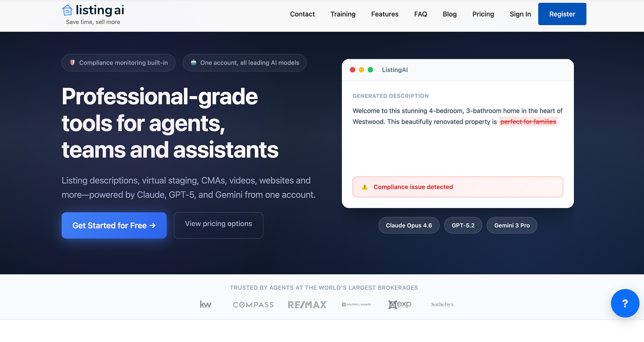Click View pricing options button
Image resolution: width=644 pixels, height=342 pixels.
pos(218,225)
